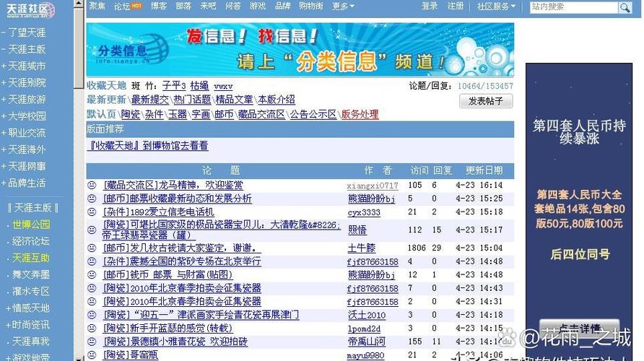Click the 登录 link

429,6
